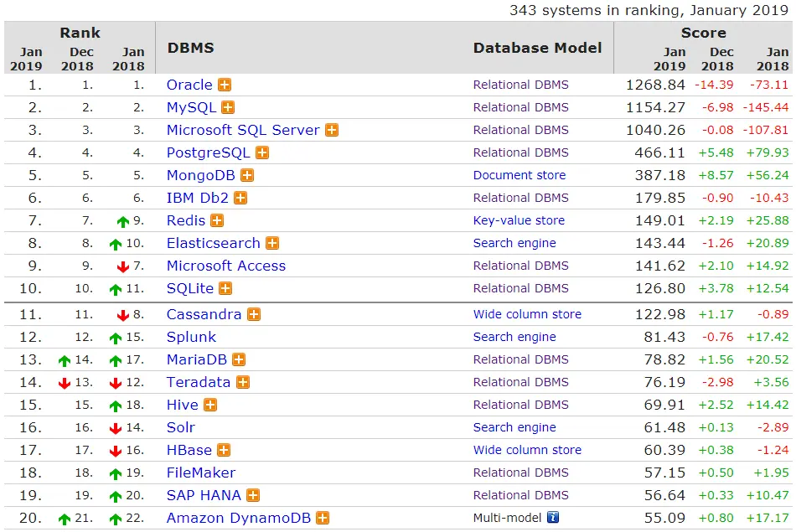Follow the Elasticsearch link
The height and width of the screenshot is (532, 796).
click(213, 243)
